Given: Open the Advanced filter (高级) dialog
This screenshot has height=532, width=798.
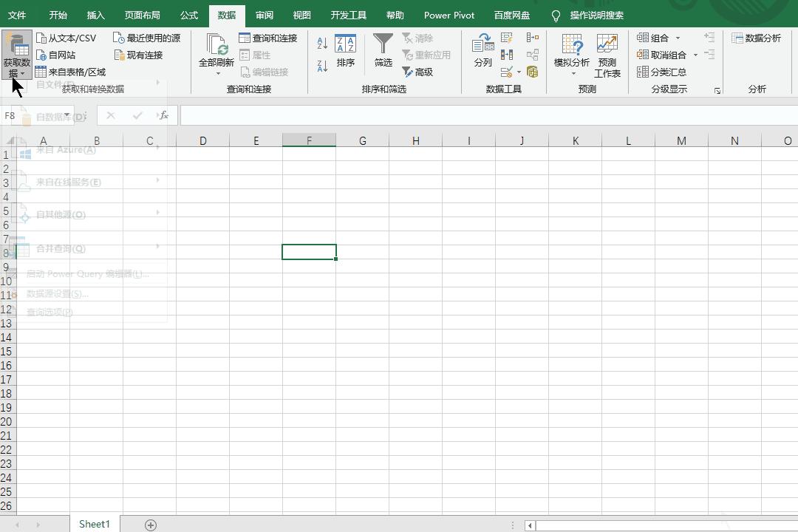Looking at the screenshot, I should coord(417,72).
